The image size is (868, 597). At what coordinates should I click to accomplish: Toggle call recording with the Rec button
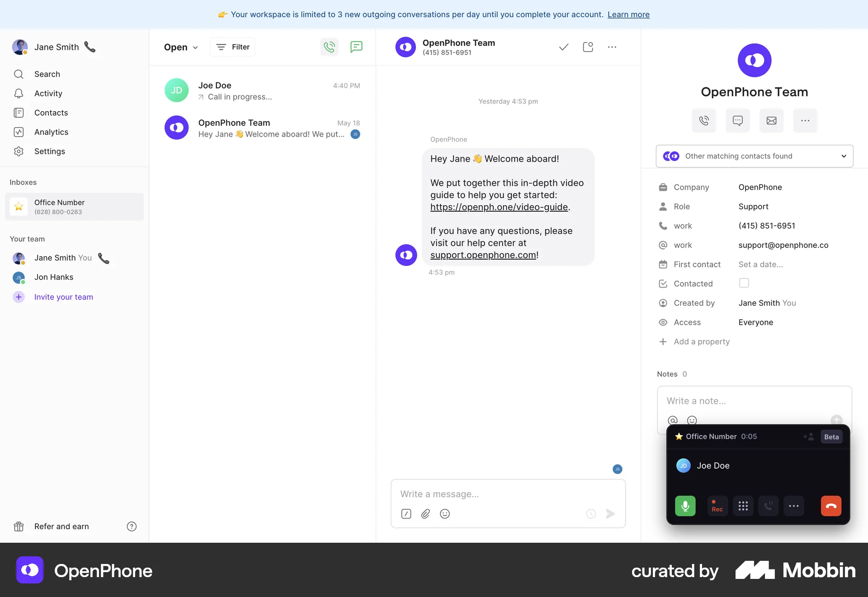click(x=717, y=506)
